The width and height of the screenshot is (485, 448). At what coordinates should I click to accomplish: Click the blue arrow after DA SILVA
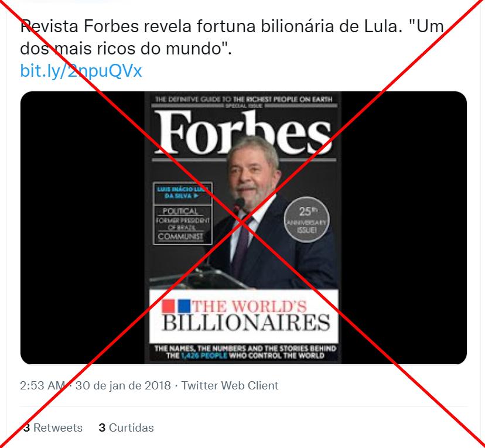click(196, 196)
